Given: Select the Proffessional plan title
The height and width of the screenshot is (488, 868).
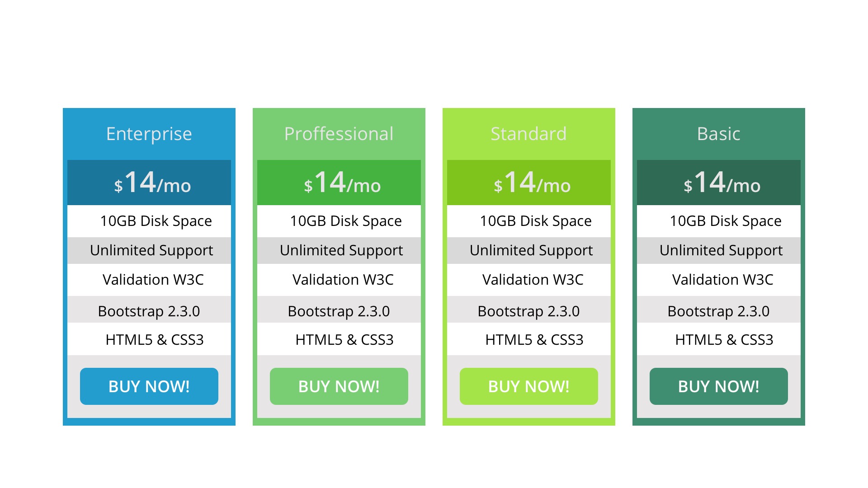Looking at the screenshot, I should click(339, 134).
